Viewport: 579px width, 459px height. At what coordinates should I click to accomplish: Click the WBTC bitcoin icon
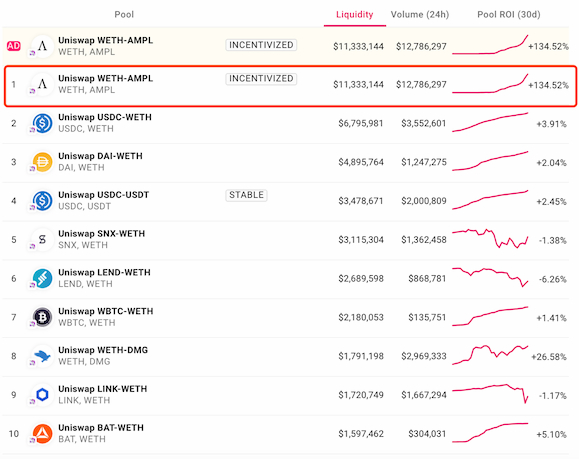(42, 317)
